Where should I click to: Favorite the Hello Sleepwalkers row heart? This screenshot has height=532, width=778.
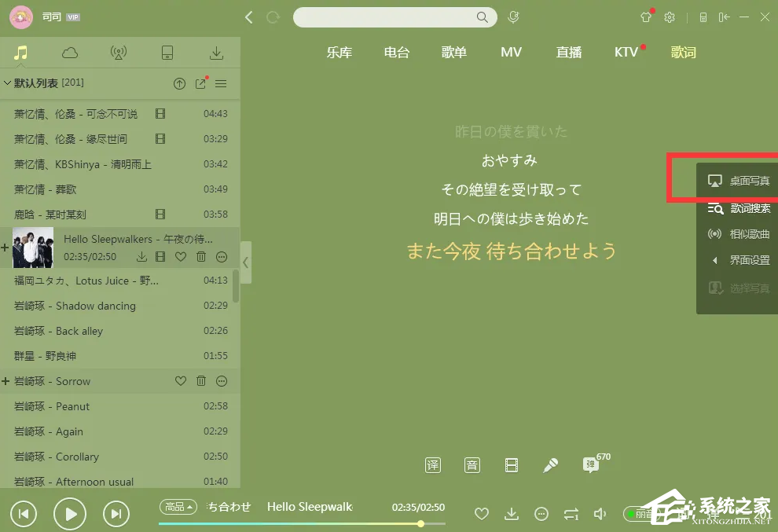pos(181,257)
